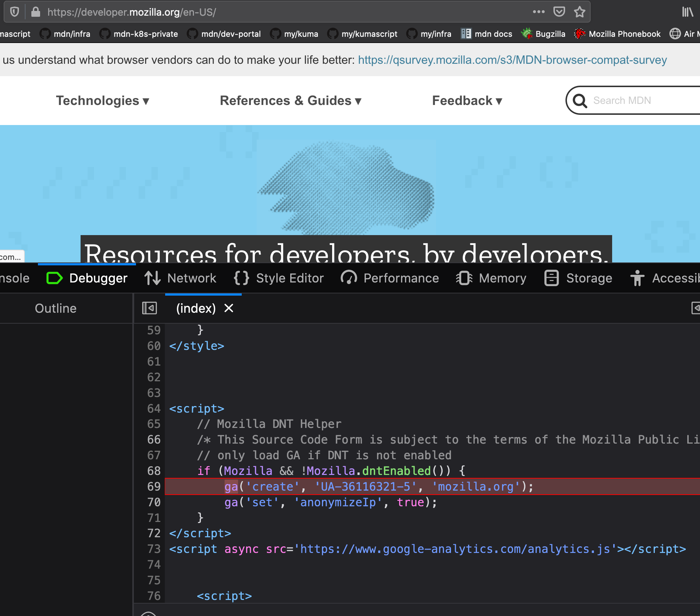Set breakpoint on line number 73
The height and width of the screenshot is (616, 700).
click(x=154, y=549)
